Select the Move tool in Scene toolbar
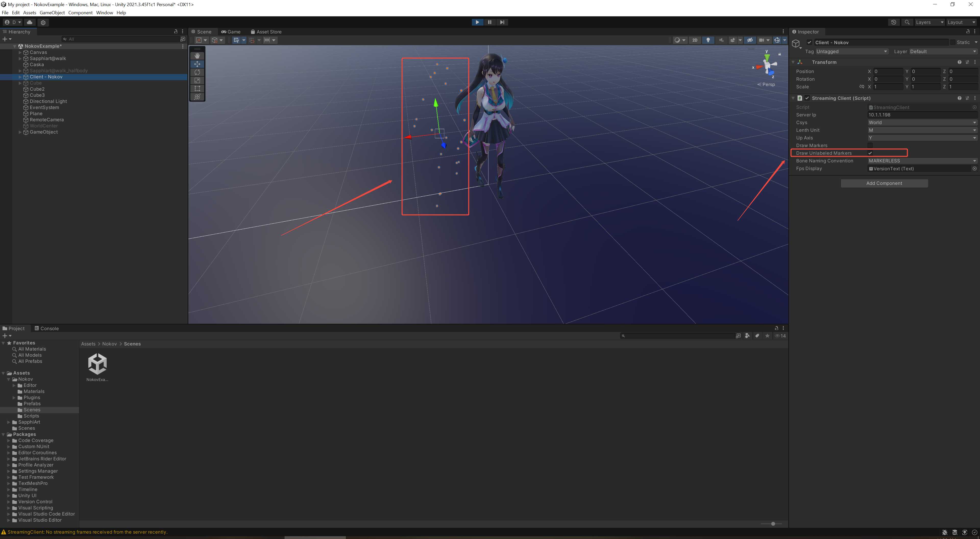 click(197, 64)
